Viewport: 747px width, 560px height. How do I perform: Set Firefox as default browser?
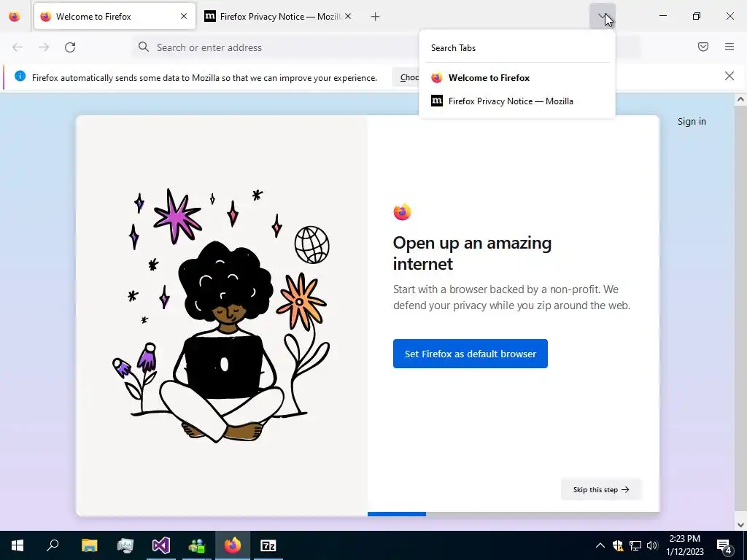pyautogui.click(x=471, y=354)
